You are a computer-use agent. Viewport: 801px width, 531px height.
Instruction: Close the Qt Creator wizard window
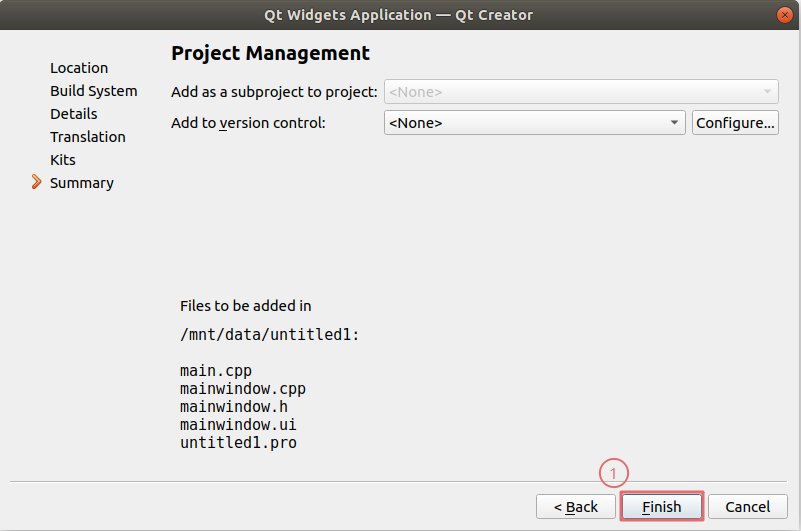point(785,14)
